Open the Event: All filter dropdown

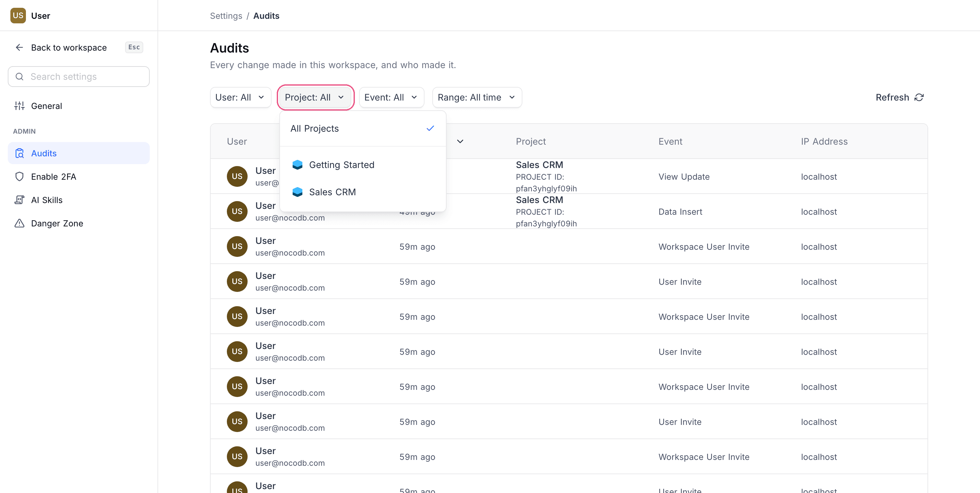391,97
